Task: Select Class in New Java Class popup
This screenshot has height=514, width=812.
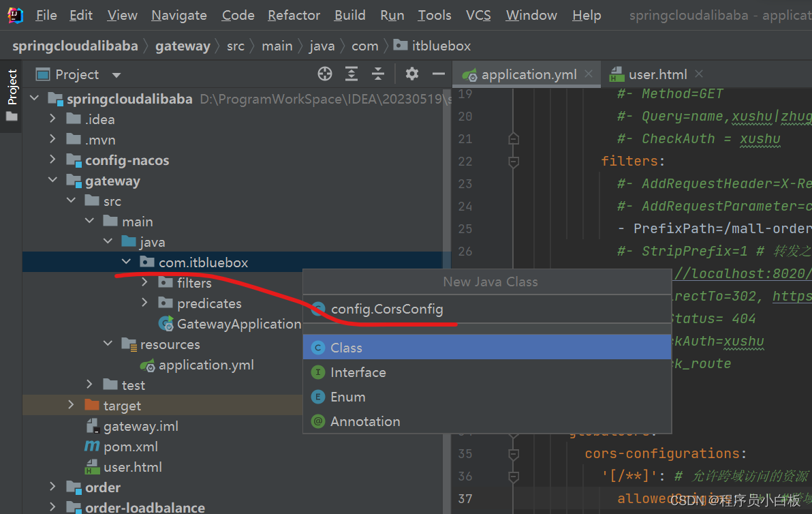Action: tap(487, 348)
